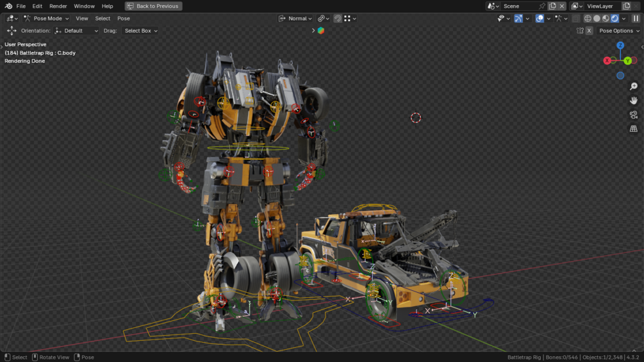
Task: Open object visibility and selectability dropdown
Action: (504, 19)
